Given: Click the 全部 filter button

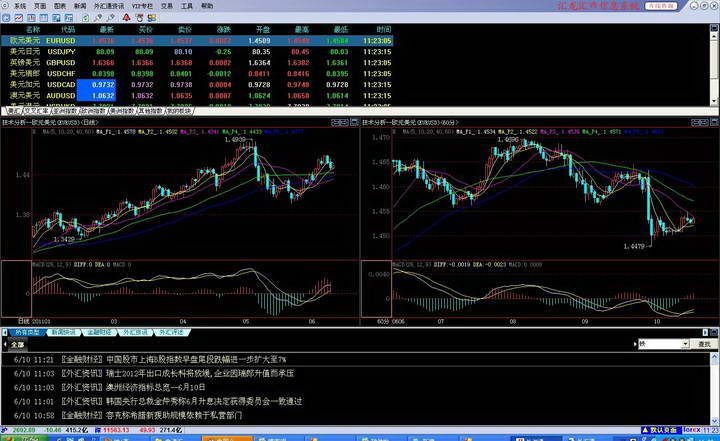Looking at the screenshot, I should pos(17,345).
